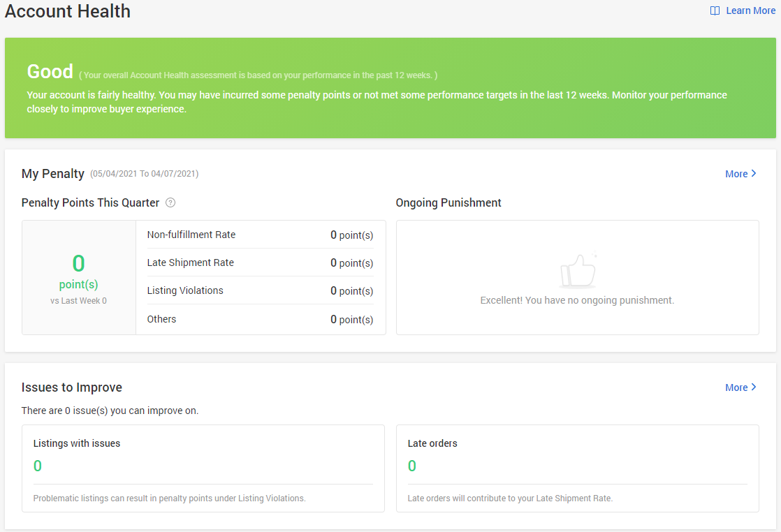This screenshot has height=532, width=781.
Task: Click the 0 point(s) value for Listing Violations
Action: (x=351, y=290)
